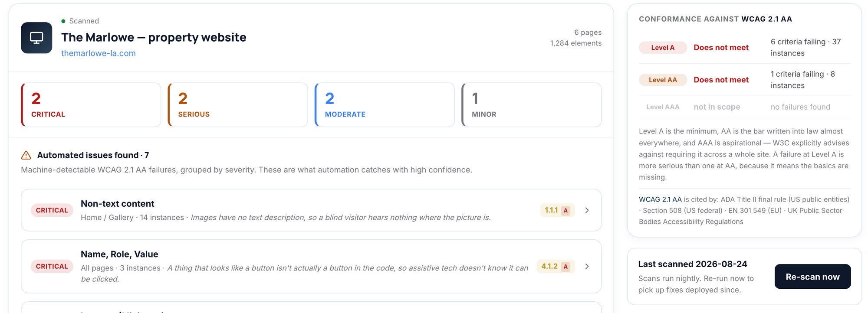
Task: Click the 'no failures found' text
Action: 800,107
